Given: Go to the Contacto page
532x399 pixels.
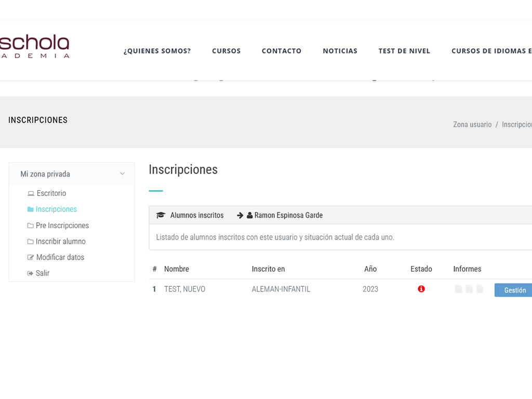Looking at the screenshot, I should (x=281, y=51).
